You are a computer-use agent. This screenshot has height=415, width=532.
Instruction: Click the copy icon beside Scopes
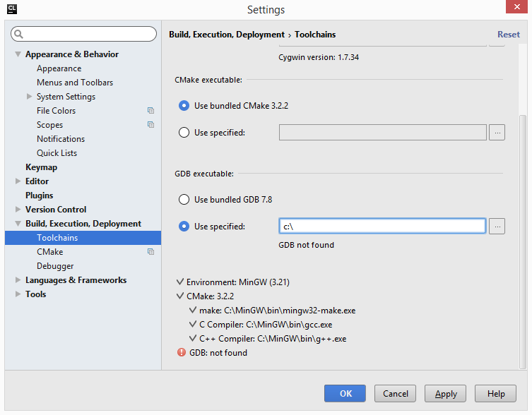click(150, 125)
